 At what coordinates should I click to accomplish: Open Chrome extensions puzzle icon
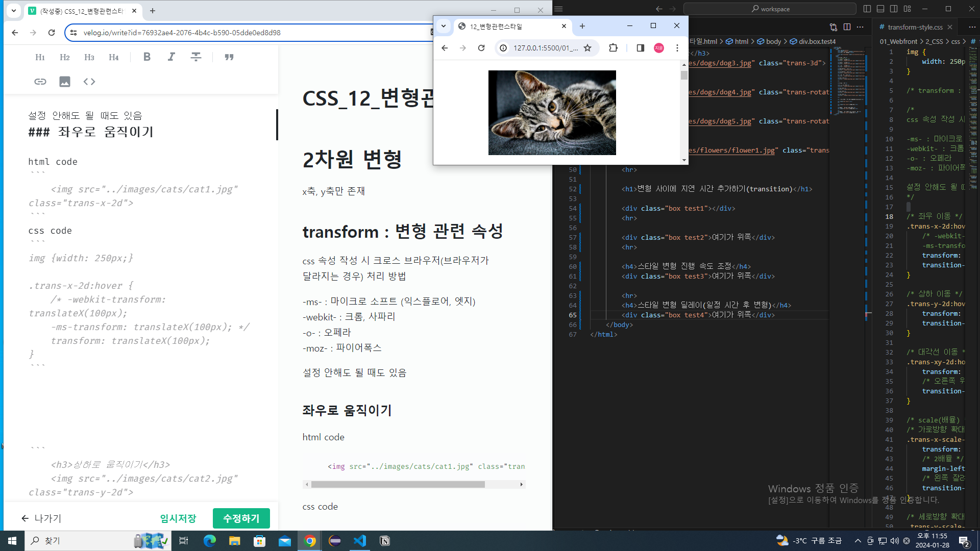pyautogui.click(x=613, y=47)
